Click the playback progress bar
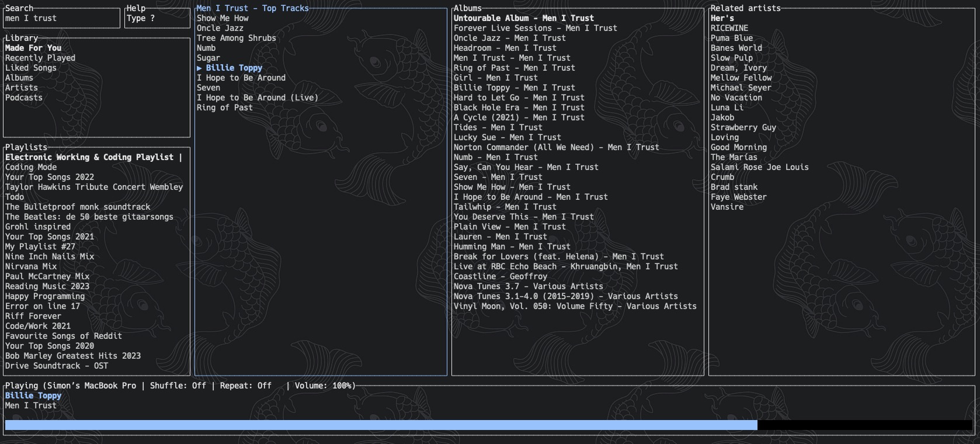This screenshot has width=980, height=444. 488,425
